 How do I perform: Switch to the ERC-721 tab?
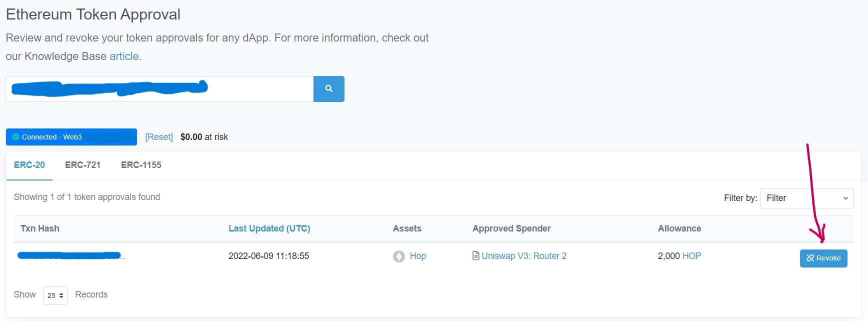click(82, 165)
